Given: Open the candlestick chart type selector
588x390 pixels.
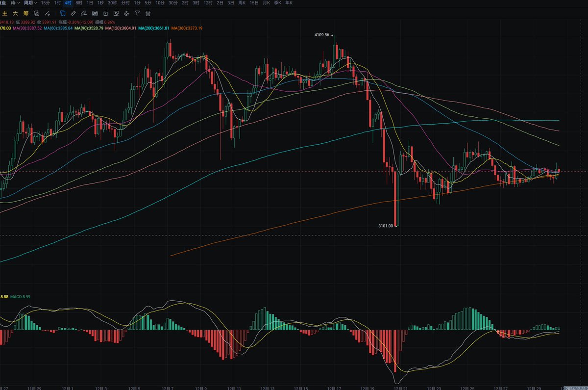Looking at the screenshot, I should pos(14,3).
